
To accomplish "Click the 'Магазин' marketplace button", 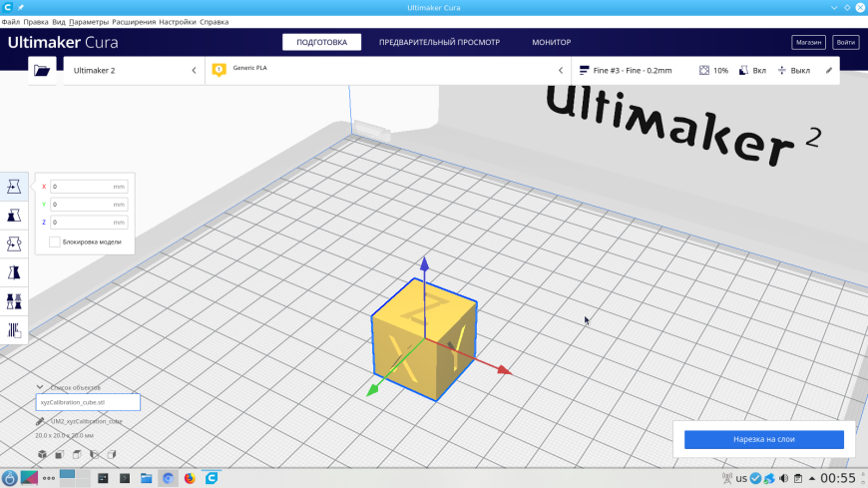I will tap(808, 42).
